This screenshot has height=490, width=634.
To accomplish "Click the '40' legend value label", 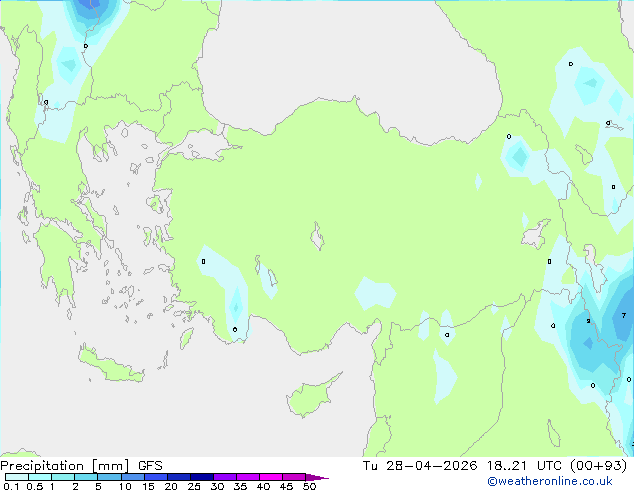I will coord(263,486).
